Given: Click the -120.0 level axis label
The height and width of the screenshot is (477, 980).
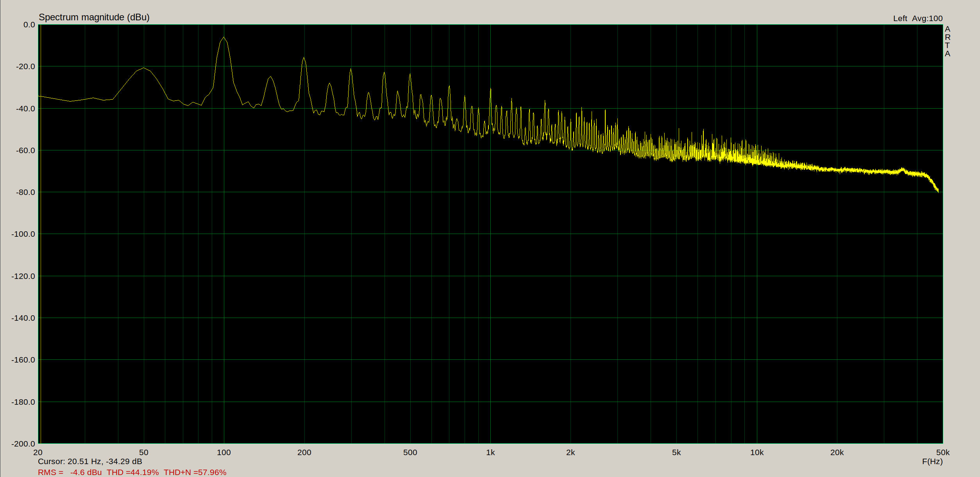Looking at the screenshot, I should pos(23,276).
